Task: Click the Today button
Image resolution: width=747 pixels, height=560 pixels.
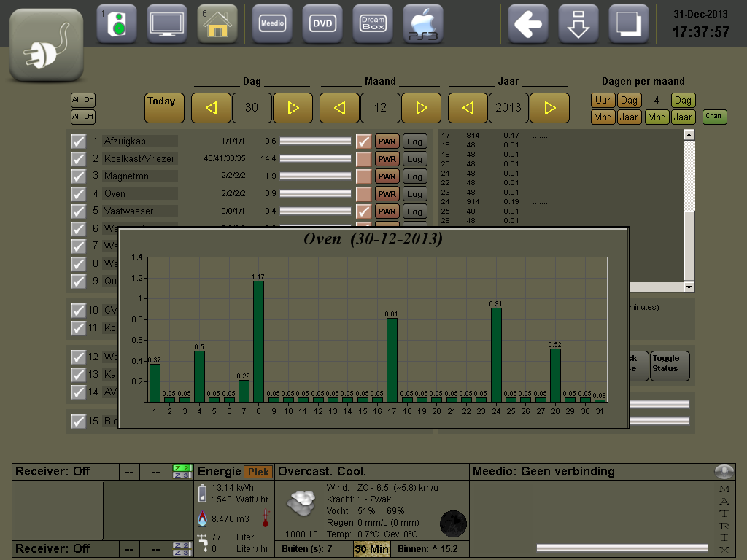Action: click(164, 108)
